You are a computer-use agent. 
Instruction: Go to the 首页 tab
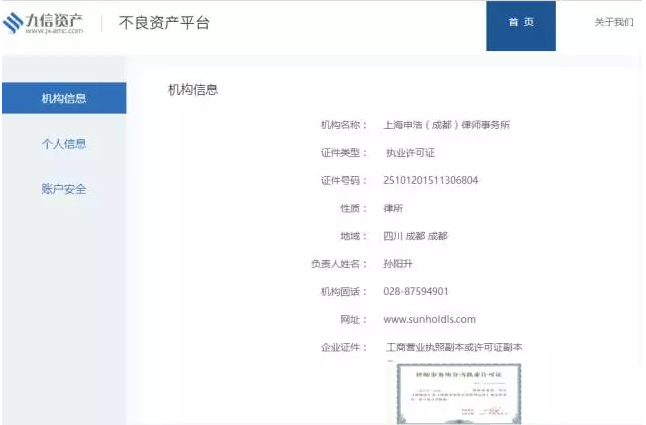[520, 23]
